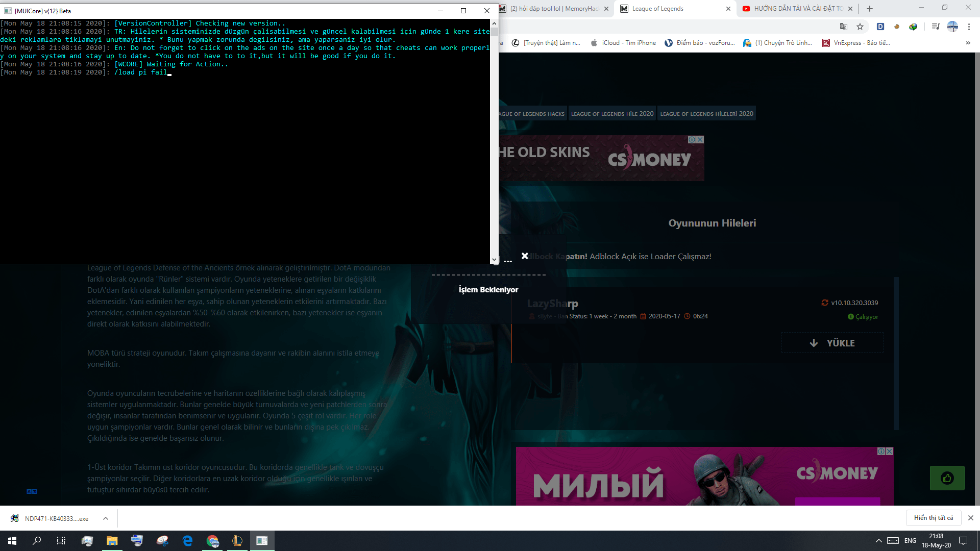Screen dimensions: 980x551
Task: Open the NDP471-KB40333 exe download
Action: 56,518
